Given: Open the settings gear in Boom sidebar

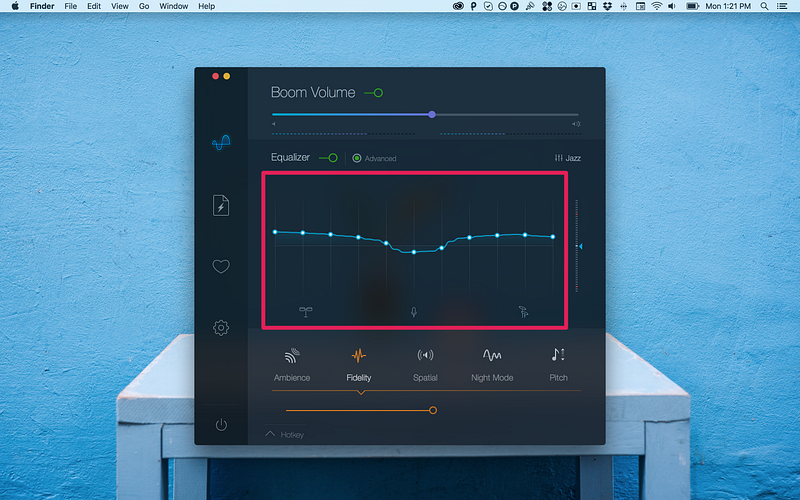Looking at the screenshot, I should (x=221, y=328).
